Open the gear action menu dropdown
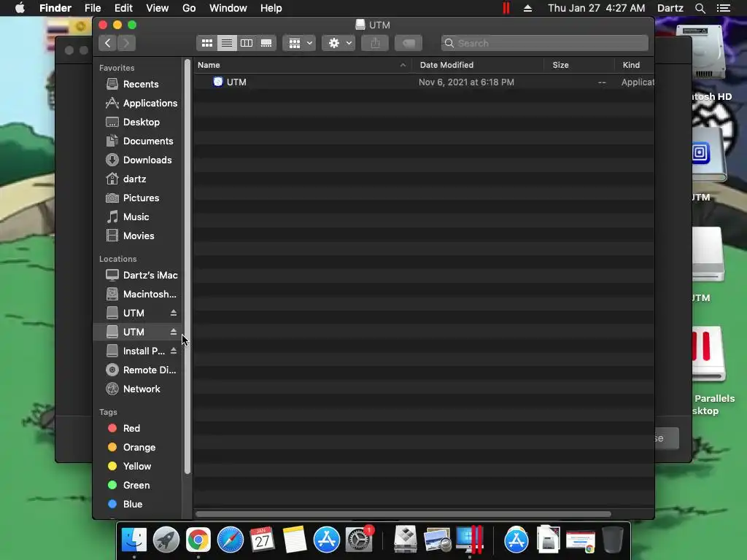747x560 pixels. (x=338, y=43)
